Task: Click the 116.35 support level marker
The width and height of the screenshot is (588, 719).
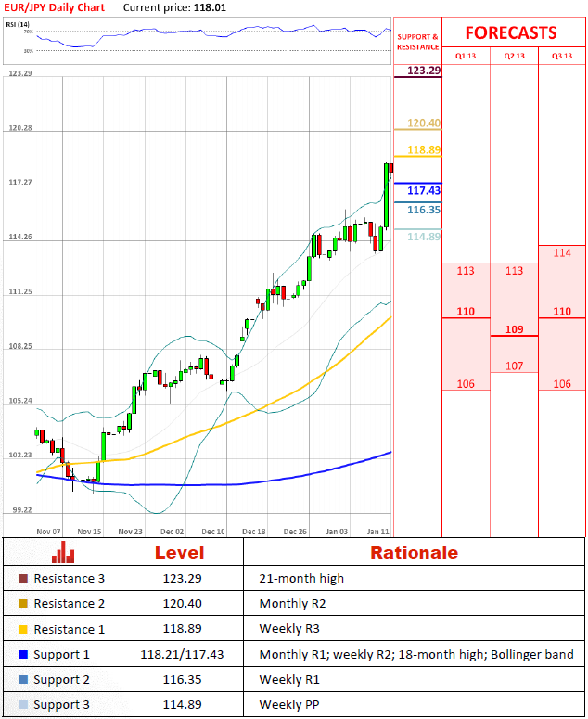Action: click(x=424, y=210)
